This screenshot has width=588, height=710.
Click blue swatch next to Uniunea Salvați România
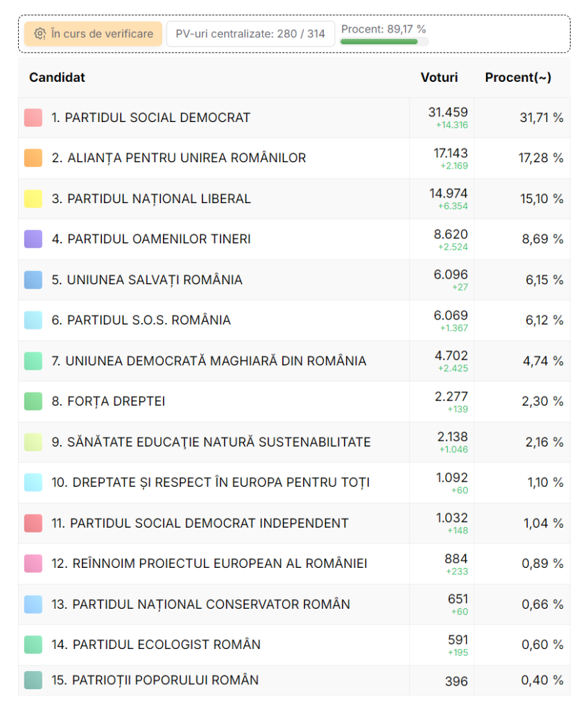[33, 280]
